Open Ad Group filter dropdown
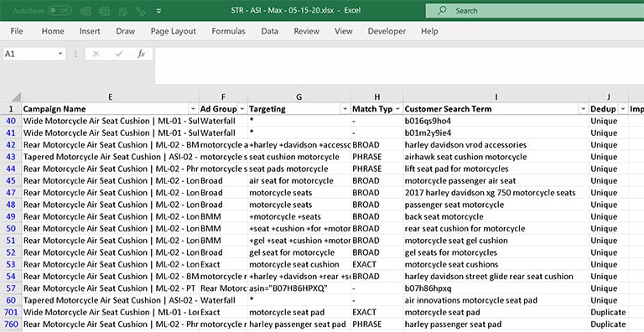This screenshot has width=644, height=332. (242, 109)
